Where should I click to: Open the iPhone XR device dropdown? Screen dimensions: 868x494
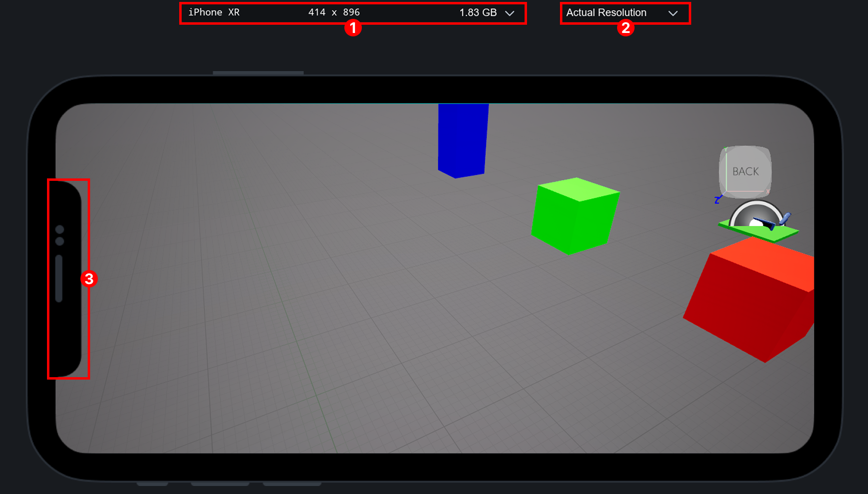click(214, 13)
